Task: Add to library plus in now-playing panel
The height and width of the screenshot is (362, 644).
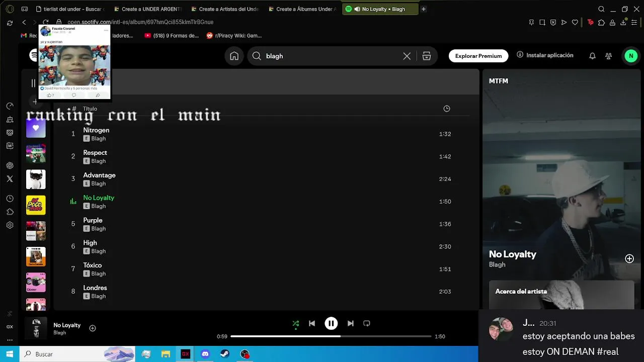Action: (x=629, y=258)
